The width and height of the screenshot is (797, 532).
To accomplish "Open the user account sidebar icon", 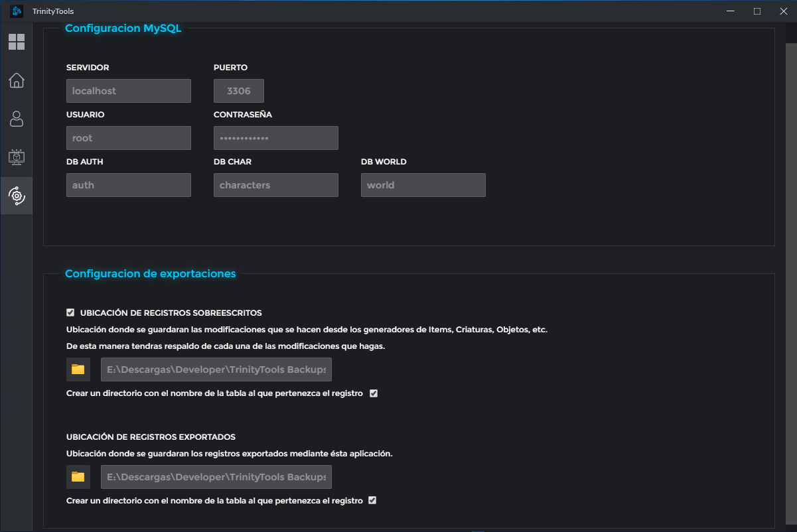I will point(17,119).
